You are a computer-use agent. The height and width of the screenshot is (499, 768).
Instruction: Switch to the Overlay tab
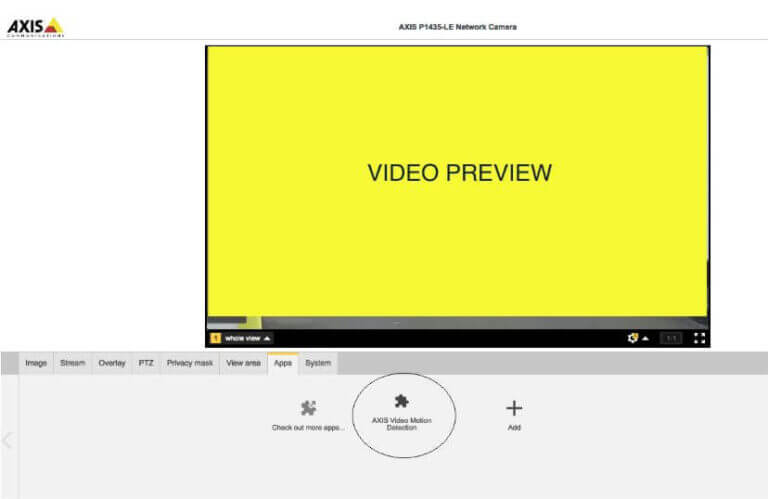click(x=112, y=363)
